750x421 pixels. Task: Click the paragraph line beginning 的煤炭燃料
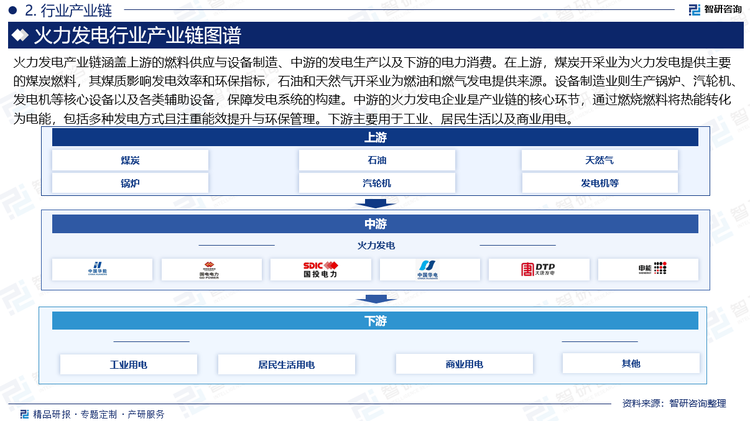click(375, 81)
